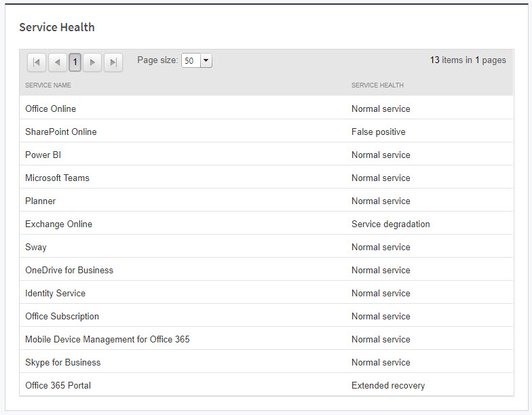Sort by the SERVICE HEALTH column header
Viewport: 532px width, 415px height.
coord(377,85)
